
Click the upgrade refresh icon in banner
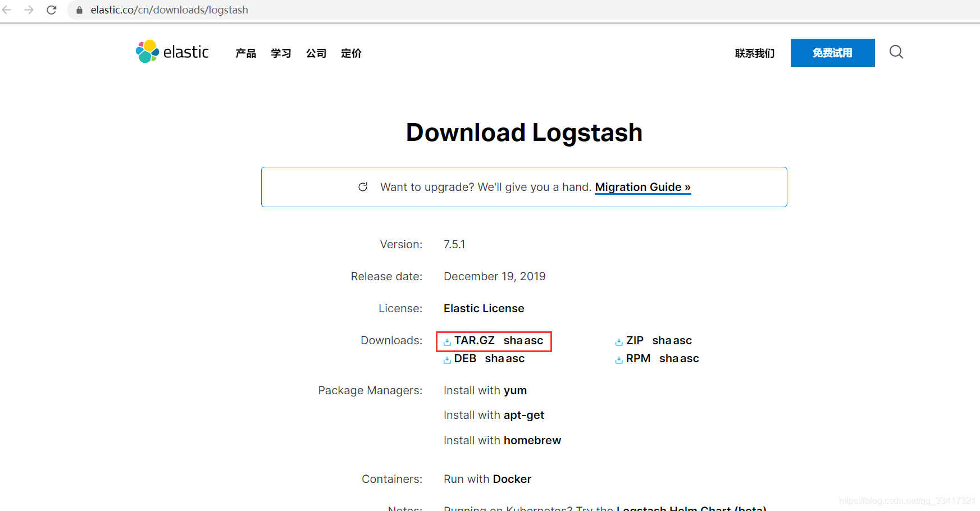coord(363,187)
